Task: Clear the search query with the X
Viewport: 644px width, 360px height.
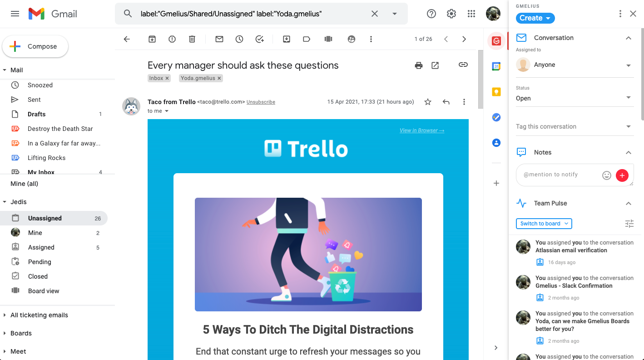Action: coord(375,14)
